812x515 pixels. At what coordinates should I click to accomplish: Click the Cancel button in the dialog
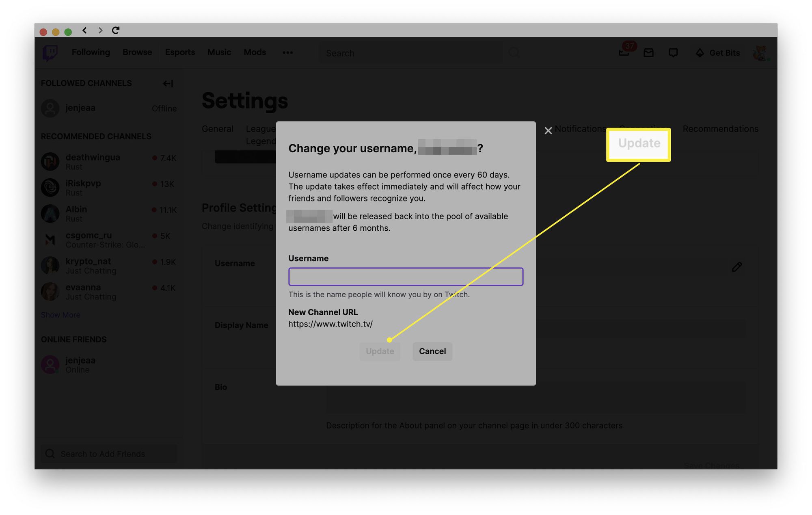point(432,351)
